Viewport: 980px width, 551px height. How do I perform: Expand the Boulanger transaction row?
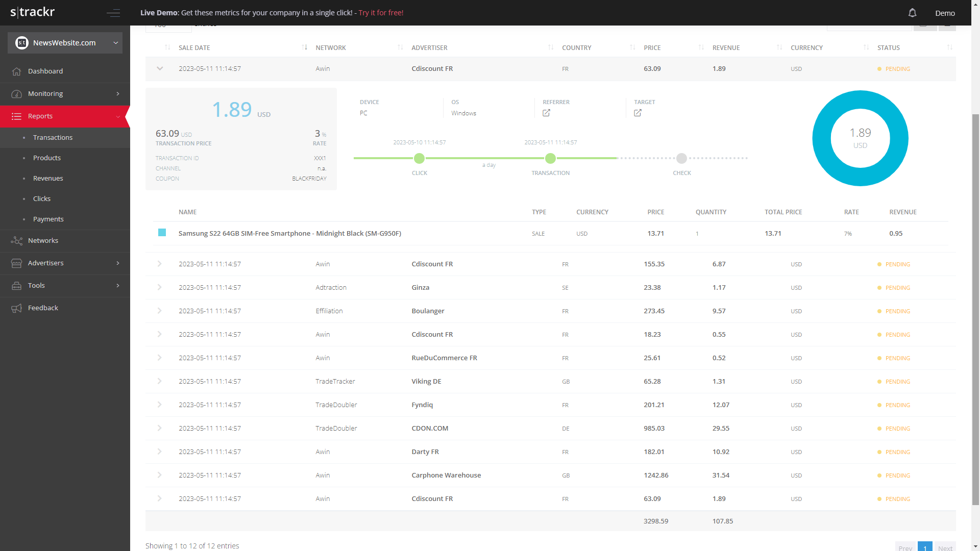[159, 311]
